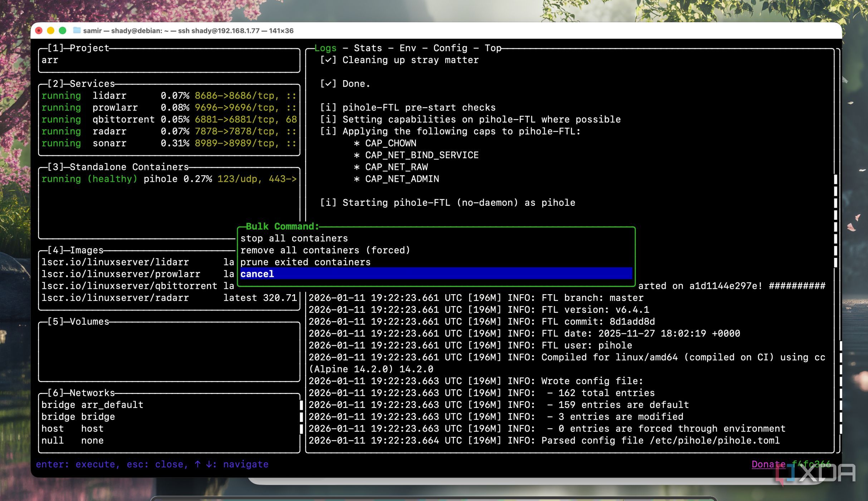Switch to the Top tab
Screen dimensions: 868x501
(x=493, y=48)
